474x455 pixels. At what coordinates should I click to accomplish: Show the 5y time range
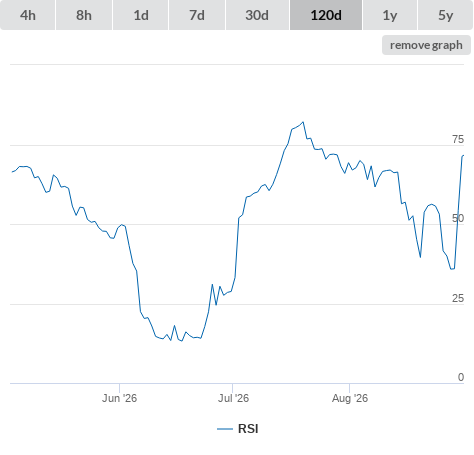tap(445, 15)
